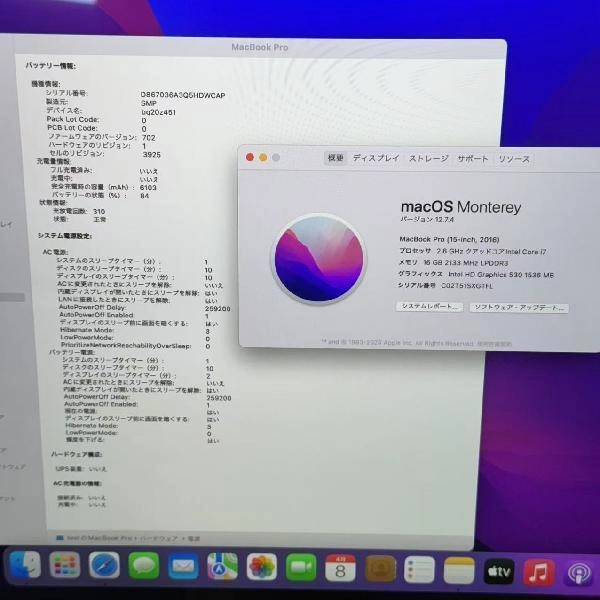Open the Mail app icon
Screen dimensions: 600x600
(183, 566)
